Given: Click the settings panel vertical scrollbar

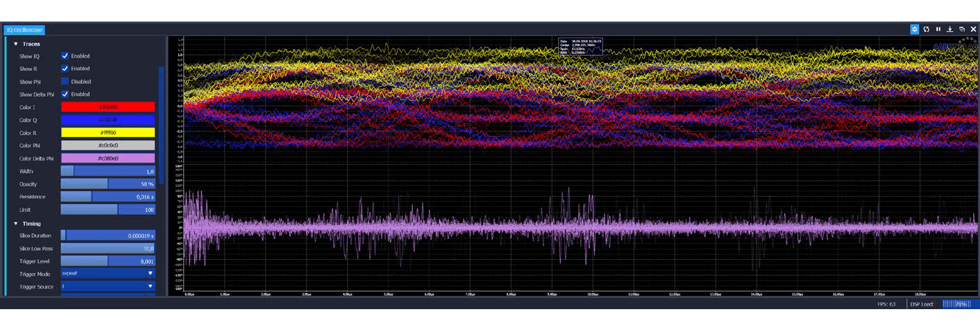Looking at the screenshot, I should (162, 125).
